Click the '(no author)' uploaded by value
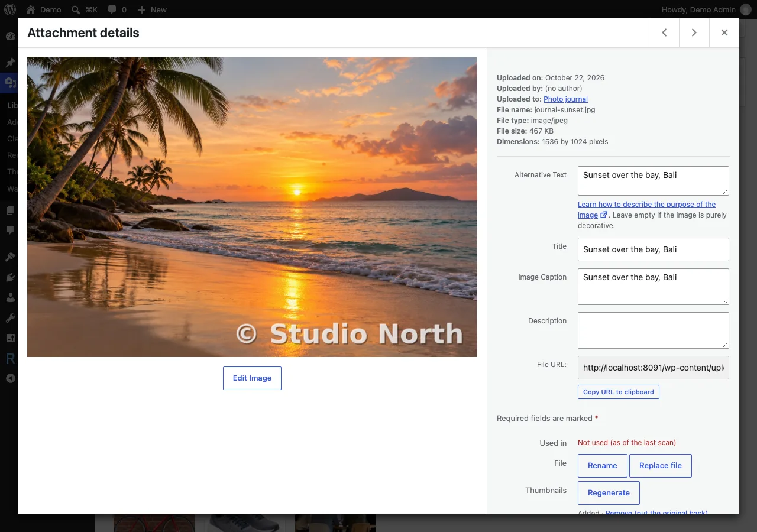Screen dimensions: 757x532 pos(564,89)
